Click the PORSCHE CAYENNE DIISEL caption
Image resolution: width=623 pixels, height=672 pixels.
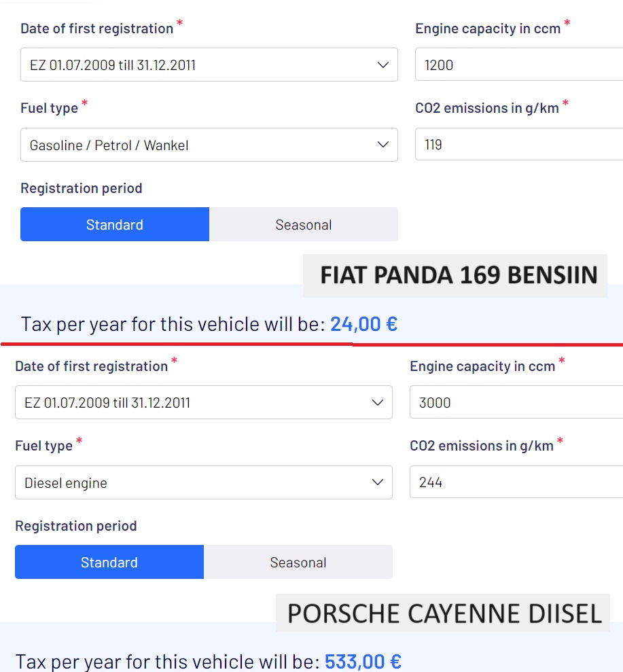point(444,614)
